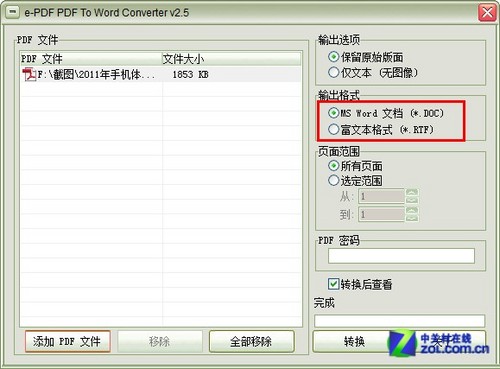Click the 全部移除 button
The width and height of the screenshot is (500, 369).
(252, 341)
